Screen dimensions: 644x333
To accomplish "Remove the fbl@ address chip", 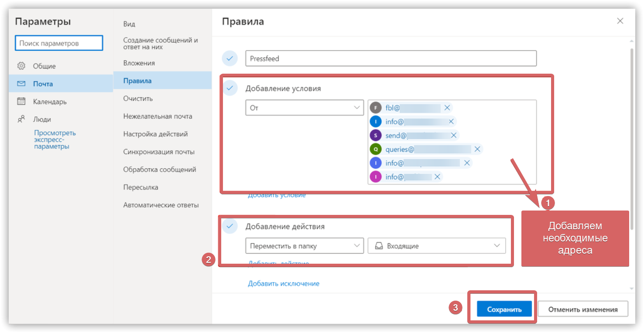I will (x=447, y=108).
